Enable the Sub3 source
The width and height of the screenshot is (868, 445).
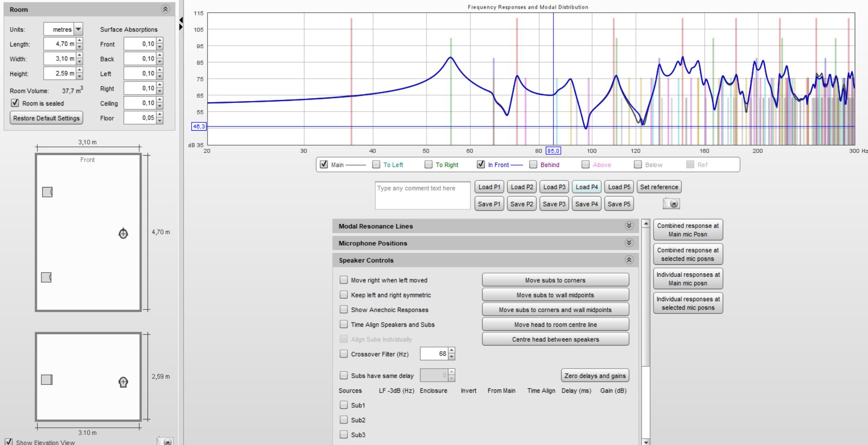coord(344,435)
